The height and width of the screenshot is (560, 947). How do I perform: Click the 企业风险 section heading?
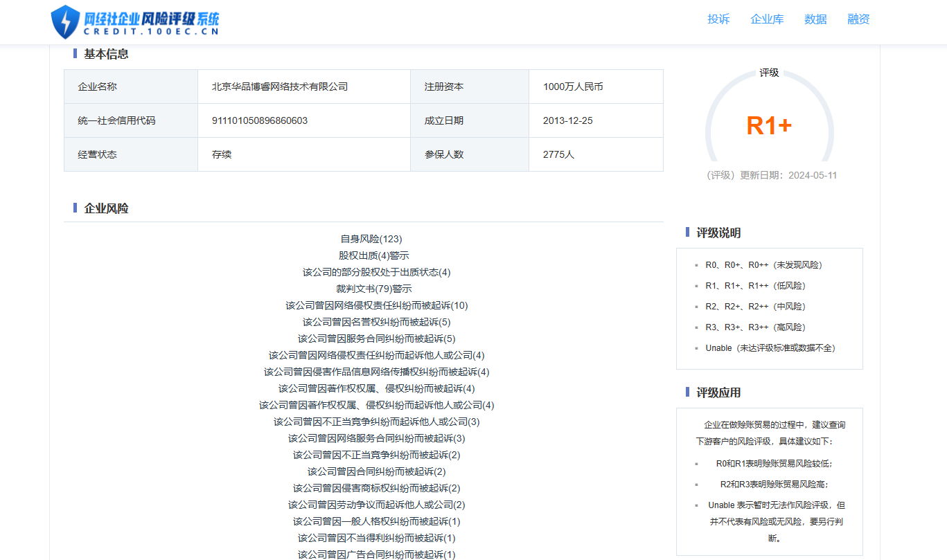click(x=106, y=208)
